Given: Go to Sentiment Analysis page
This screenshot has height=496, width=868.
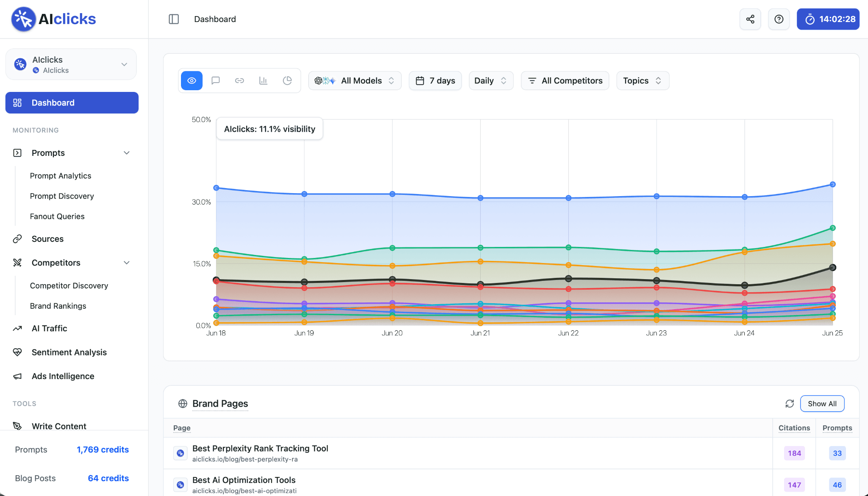Looking at the screenshot, I should 69,352.
